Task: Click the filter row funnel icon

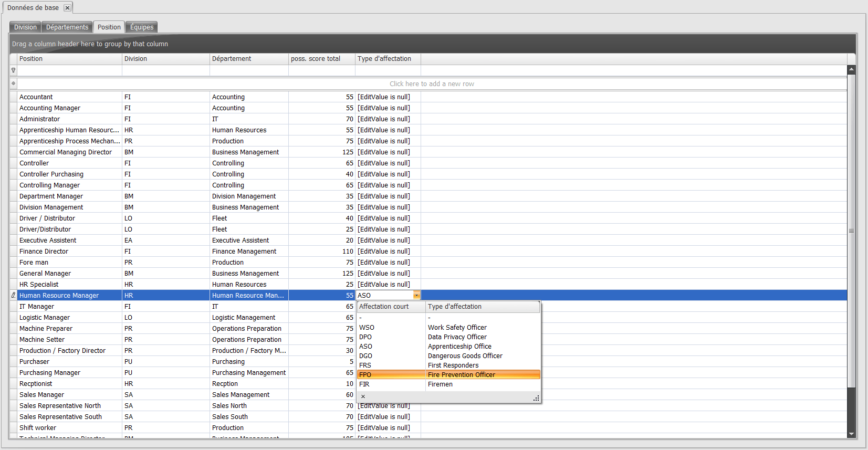Action: click(x=13, y=70)
